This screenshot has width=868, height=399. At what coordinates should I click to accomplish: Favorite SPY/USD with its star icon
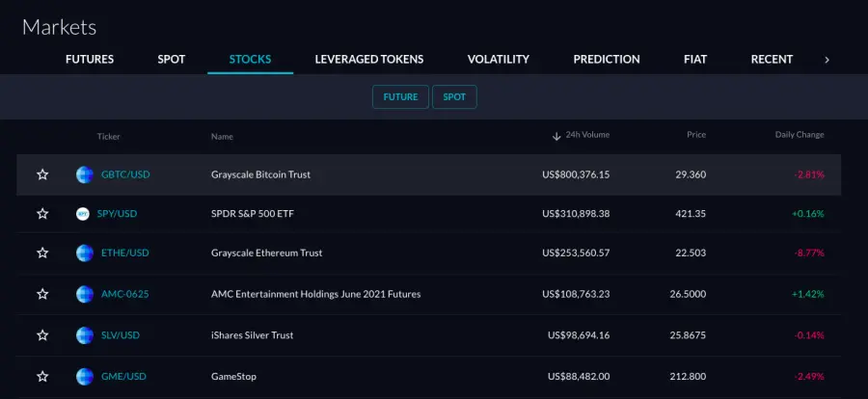click(42, 214)
